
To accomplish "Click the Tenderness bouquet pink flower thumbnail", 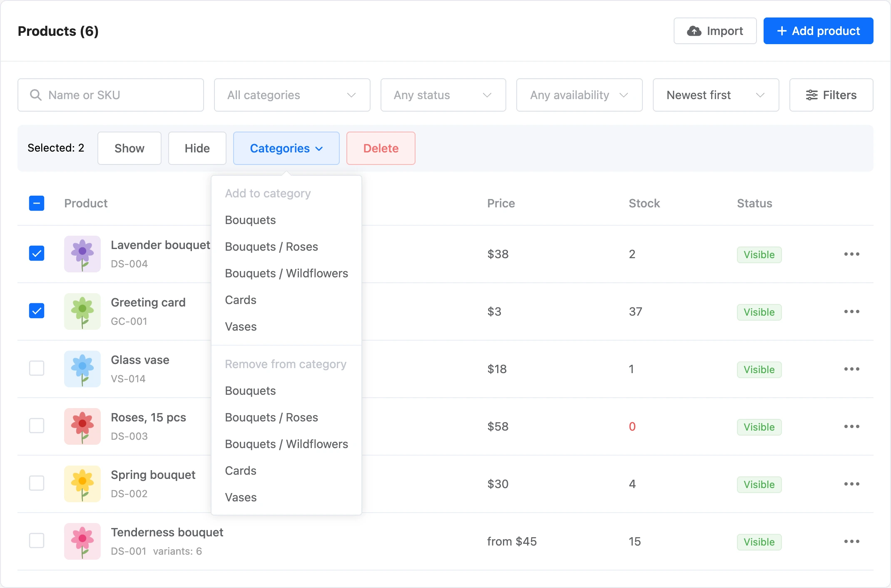I will [x=82, y=541].
